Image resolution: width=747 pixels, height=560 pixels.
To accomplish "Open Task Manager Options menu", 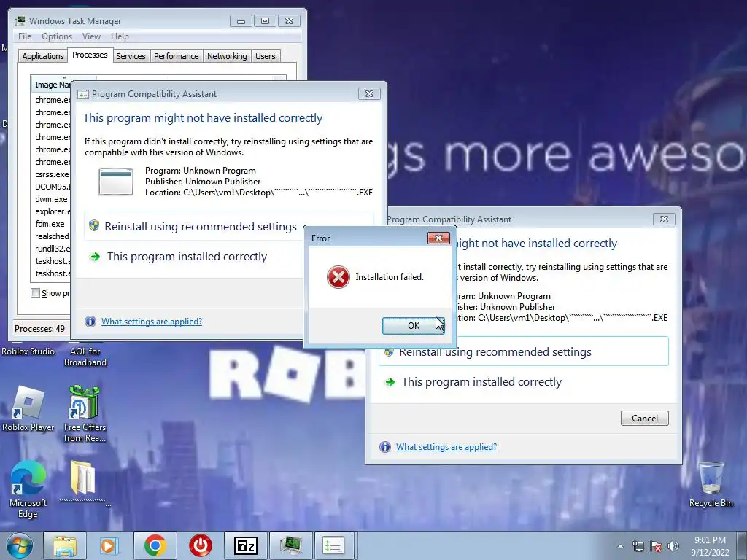I will pos(57,36).
